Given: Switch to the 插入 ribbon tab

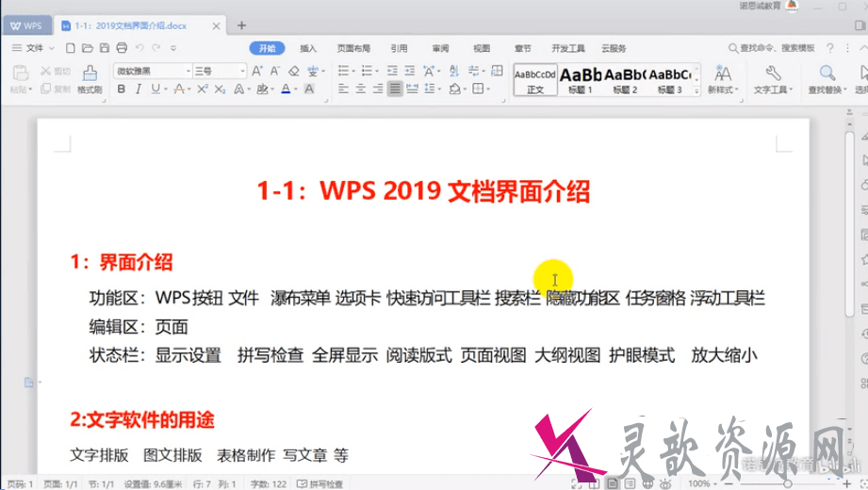Looking at the screenshot, I should [308, 48].
